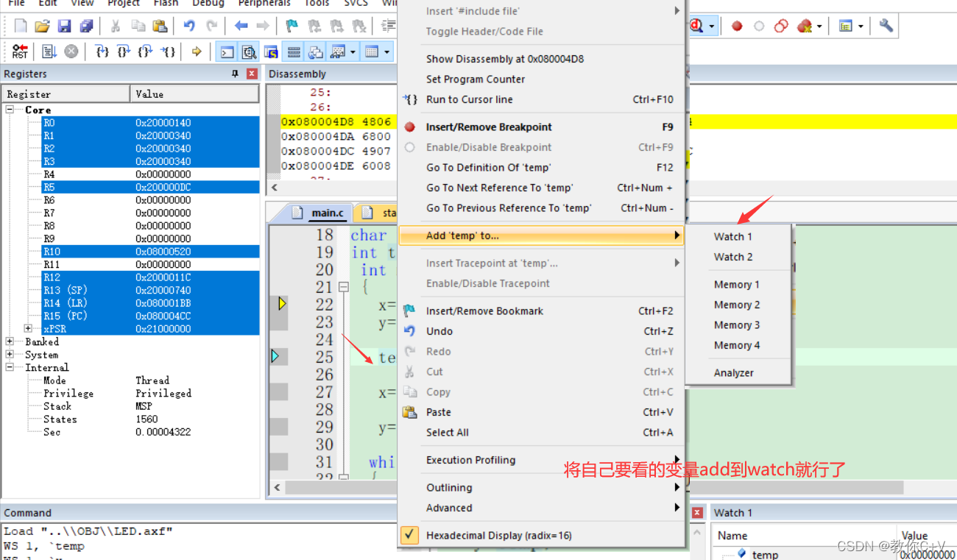Save the current file
The image size is (957, 560).
(64, 26)
